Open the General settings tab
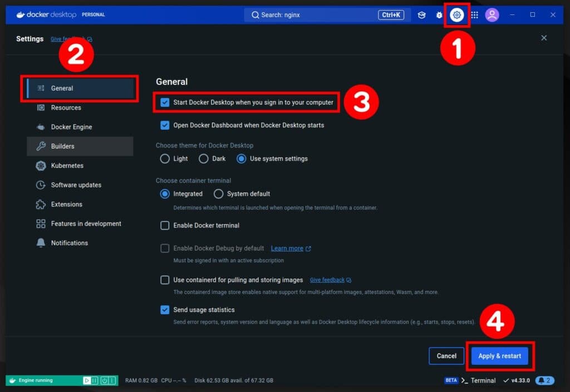 click(80, 88)
